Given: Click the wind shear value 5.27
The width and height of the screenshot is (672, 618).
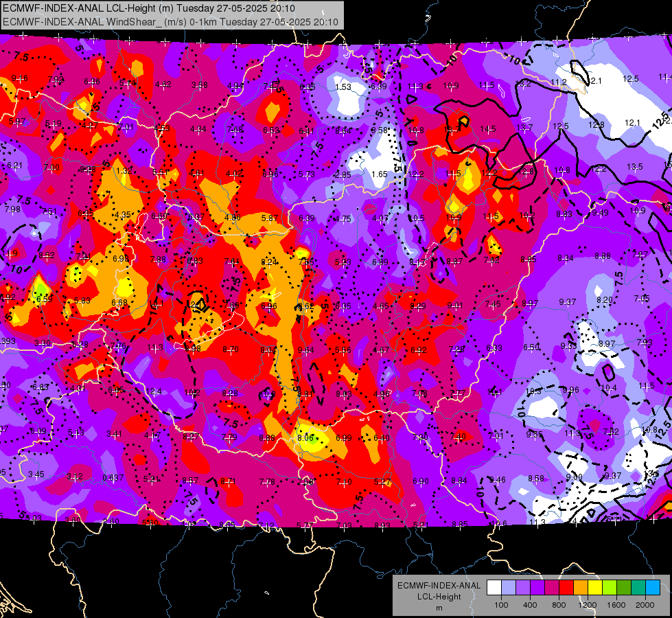Looking at the screenshot, I should click(382, 481).
